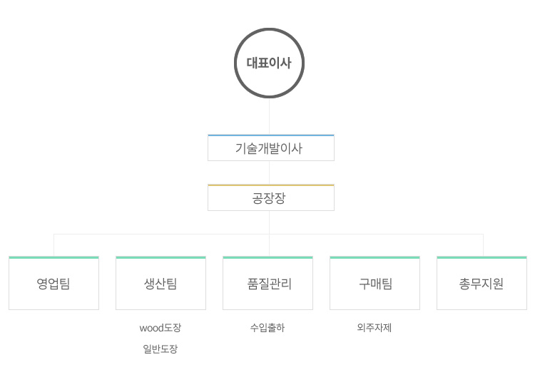
Task: Select the 외주자제 label under 구매팀
Action: click(x=374, y=328)
